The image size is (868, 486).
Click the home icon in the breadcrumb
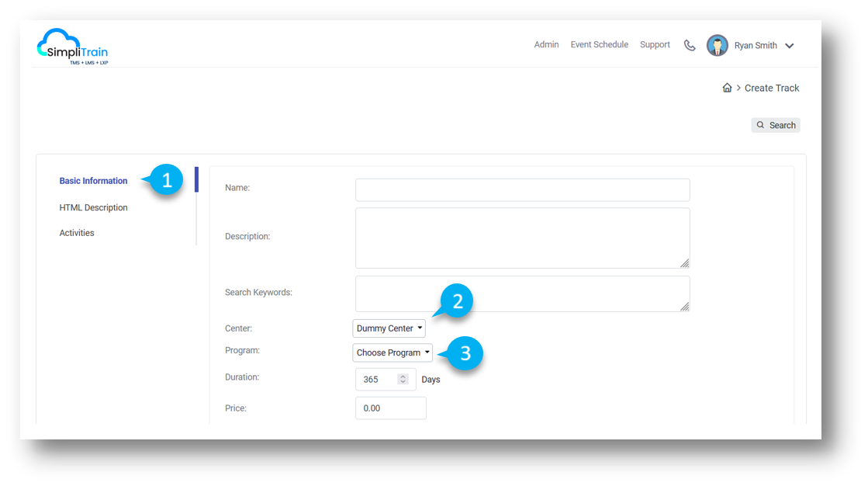click(727, 88)
